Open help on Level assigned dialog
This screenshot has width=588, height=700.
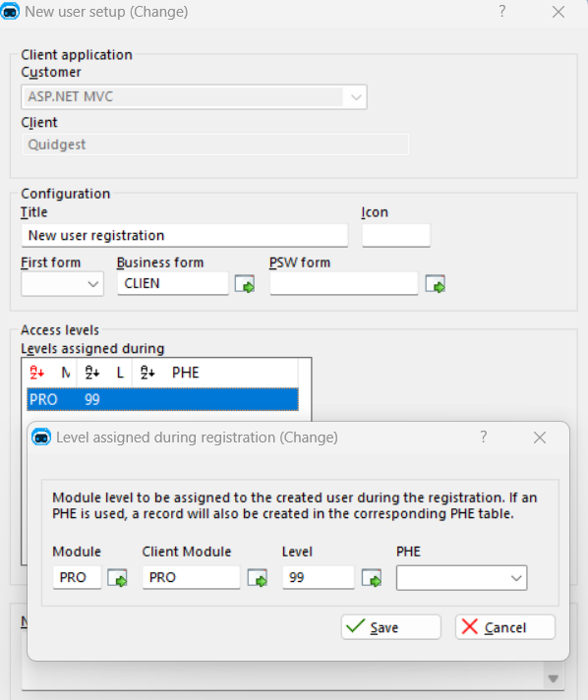point(483,437)
